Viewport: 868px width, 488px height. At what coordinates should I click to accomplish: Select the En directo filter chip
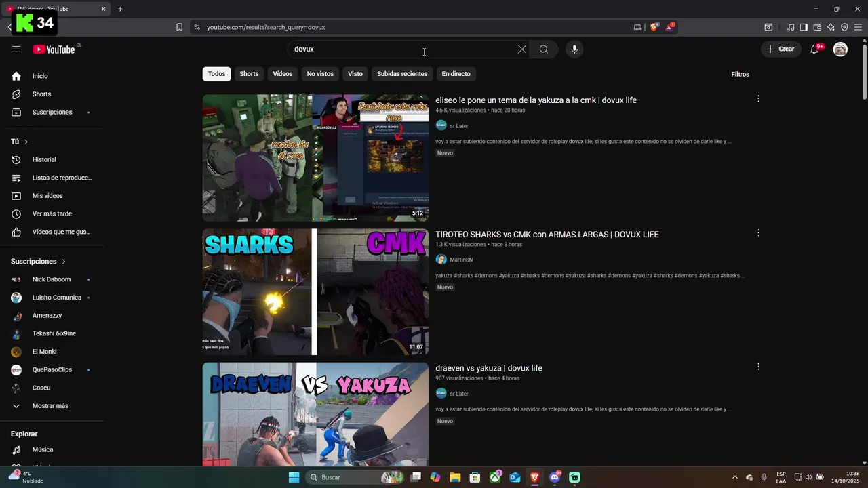[456, 74]
